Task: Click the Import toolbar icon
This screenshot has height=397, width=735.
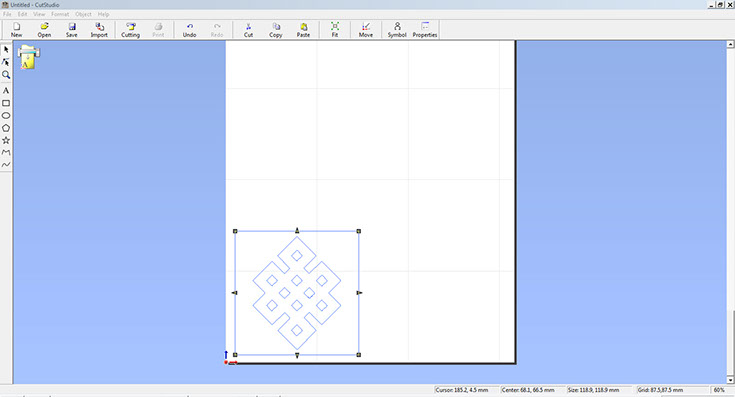Action: click(x=99, y=30)
